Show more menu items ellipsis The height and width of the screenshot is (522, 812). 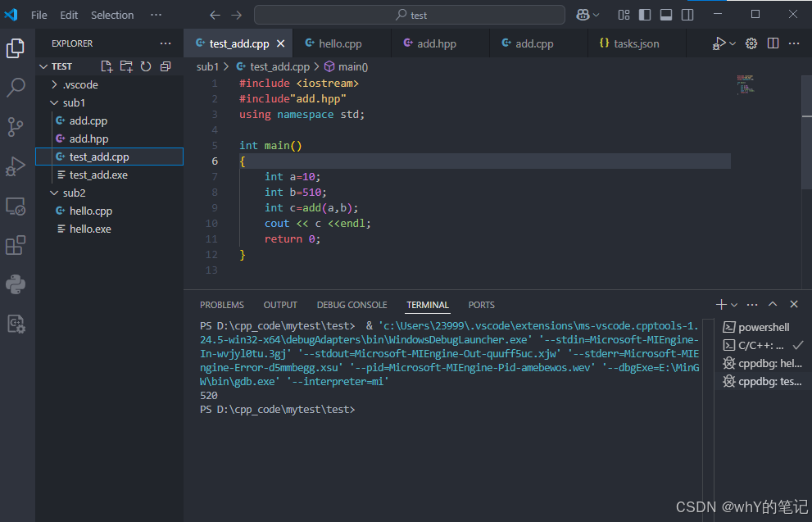(x=156, y=15)
